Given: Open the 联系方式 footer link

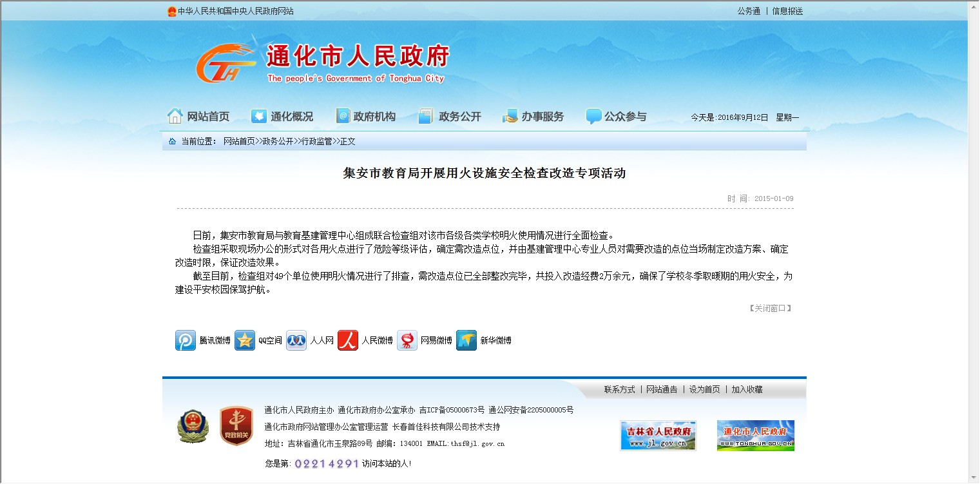Looking at the screenshot, I should click(x=619, y=389).
